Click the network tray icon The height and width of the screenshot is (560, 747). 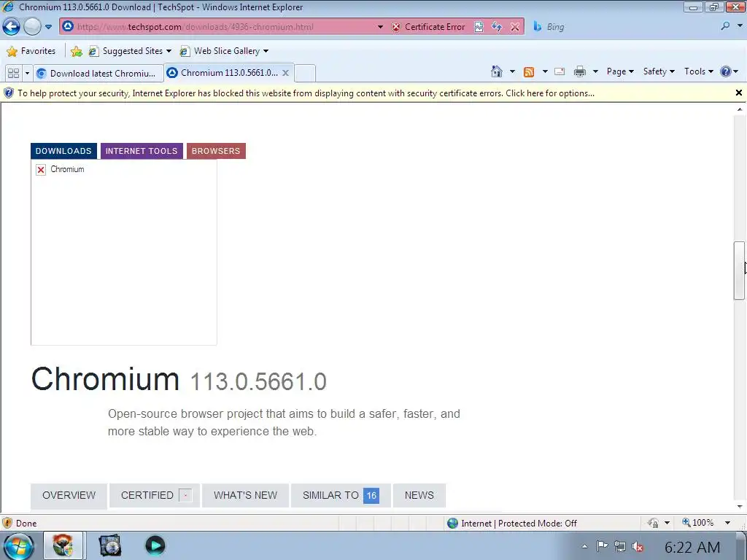(620, 547)
